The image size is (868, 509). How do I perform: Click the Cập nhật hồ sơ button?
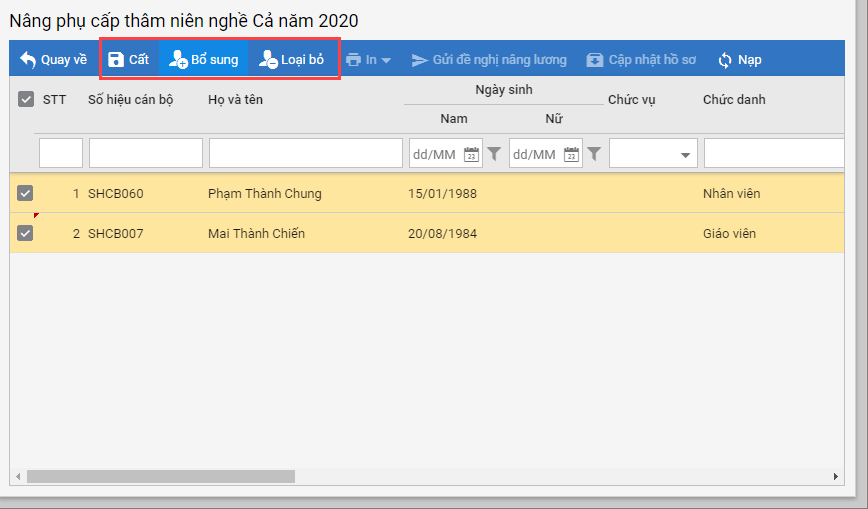(641, 60)
